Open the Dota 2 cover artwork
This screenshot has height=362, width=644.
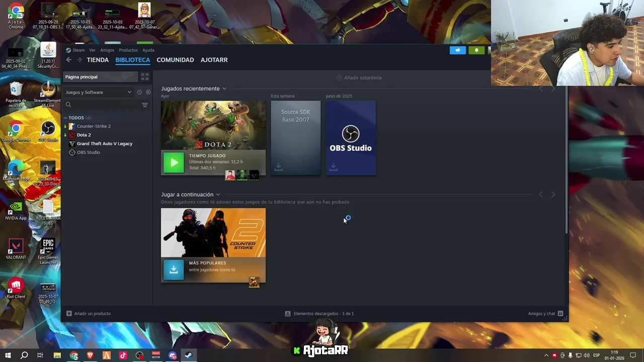click(x=213, y=125)
